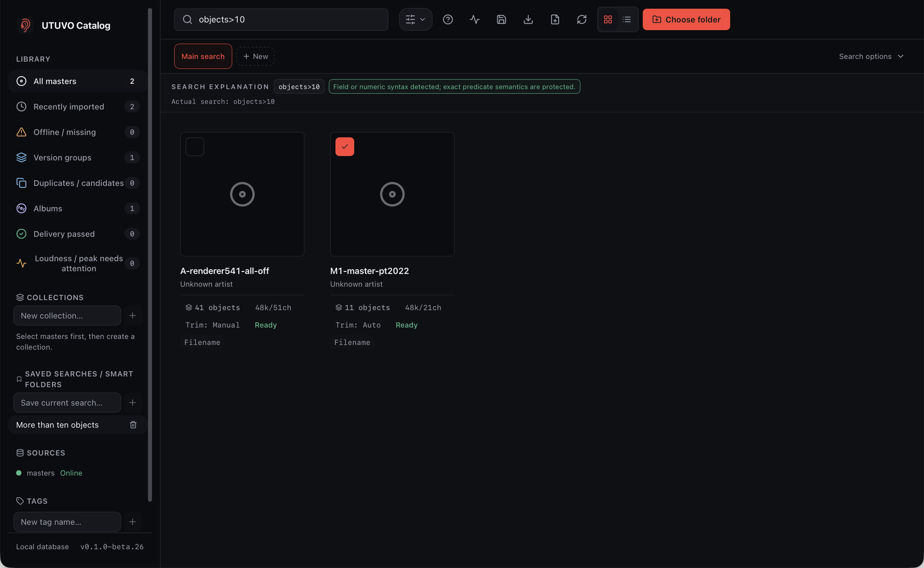
Task: Click the help question mark icon
Action: 448,19
